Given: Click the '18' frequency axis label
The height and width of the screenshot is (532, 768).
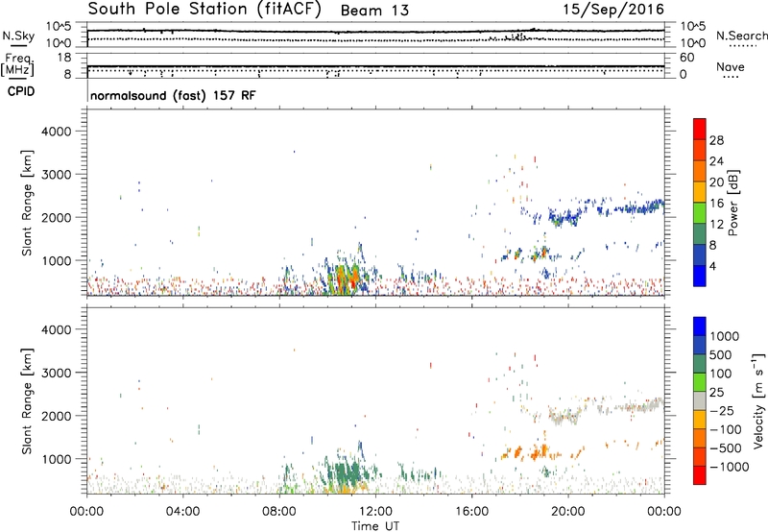Looking at the screenshot, I should [x=64, y=58].
